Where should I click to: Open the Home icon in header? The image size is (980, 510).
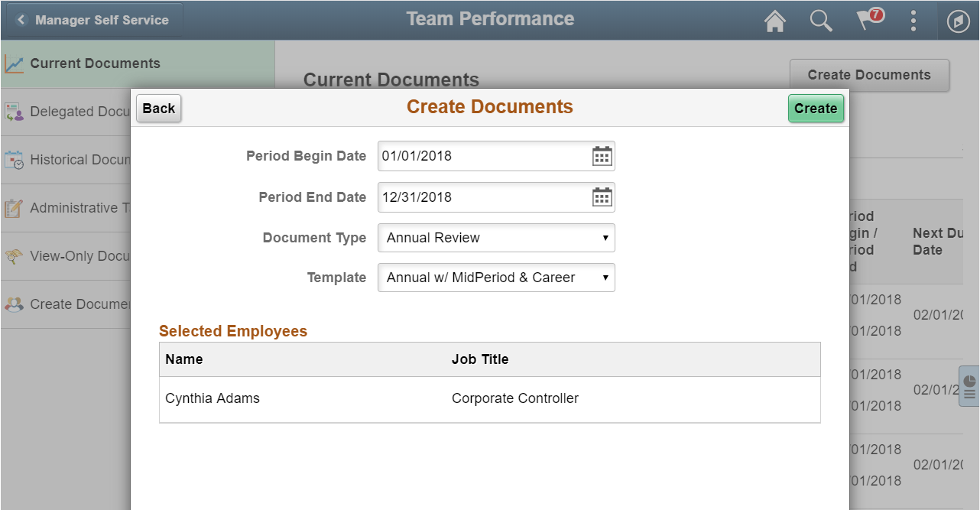click(x=775, y=21)
